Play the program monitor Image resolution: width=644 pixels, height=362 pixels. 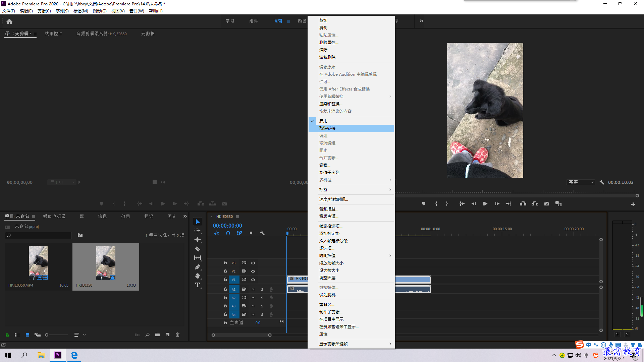[485, 204]
